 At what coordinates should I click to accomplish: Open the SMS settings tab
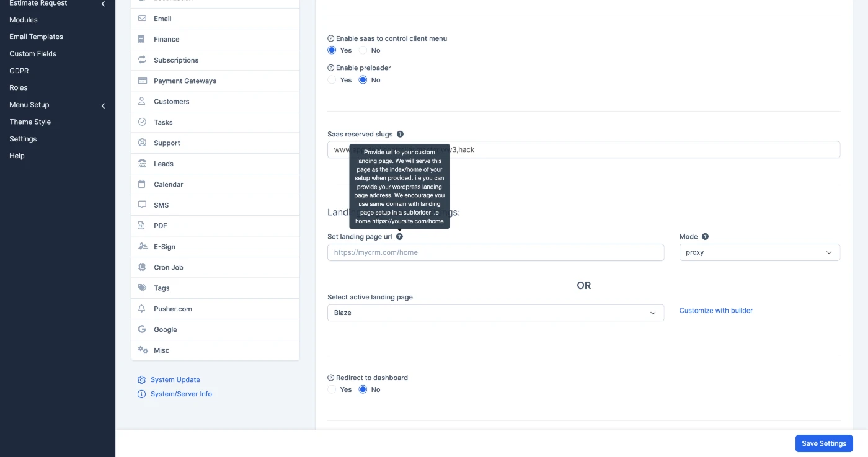click(215, 205)
